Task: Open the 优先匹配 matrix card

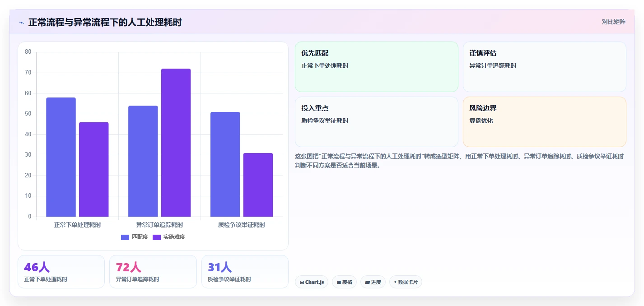Action: pos(377,67)
